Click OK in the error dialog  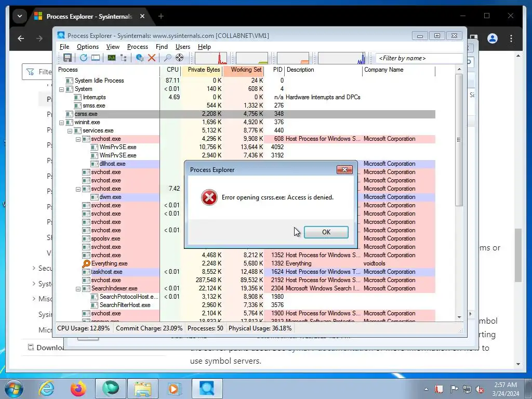click(x=326, y=232)
